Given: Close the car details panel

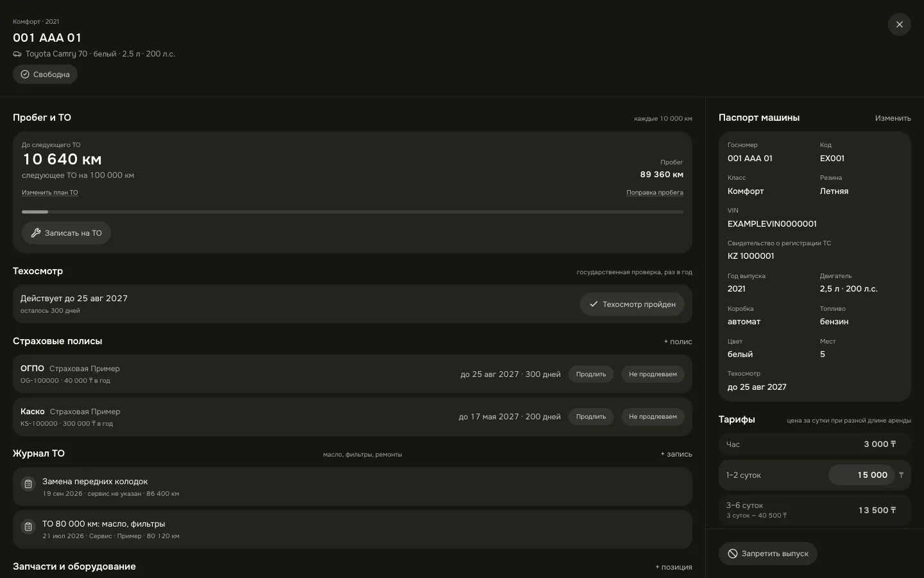Looking at the screenshot, I should [x=899, y=24].
